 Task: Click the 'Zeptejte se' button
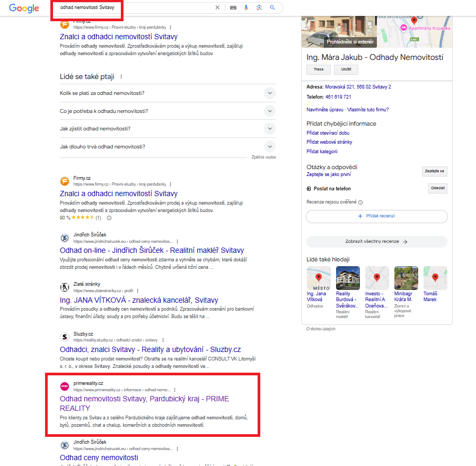click(x=435, y=172)
